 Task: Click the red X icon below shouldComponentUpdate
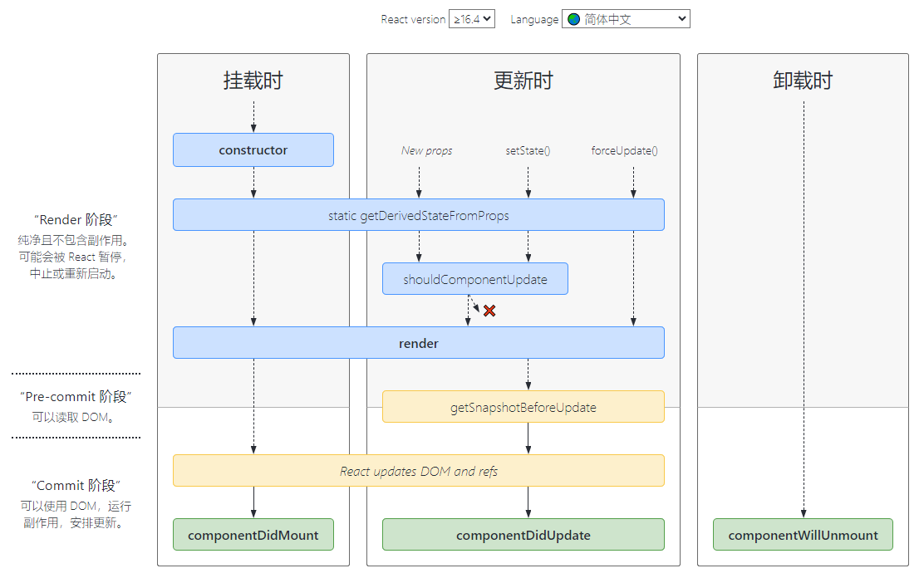(x=489, y=311)
